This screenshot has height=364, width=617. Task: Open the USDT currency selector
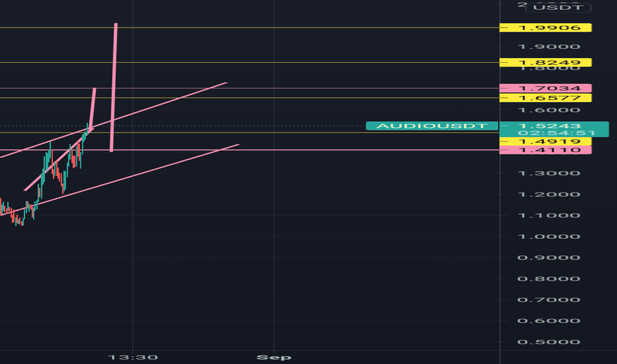(558, 7)
